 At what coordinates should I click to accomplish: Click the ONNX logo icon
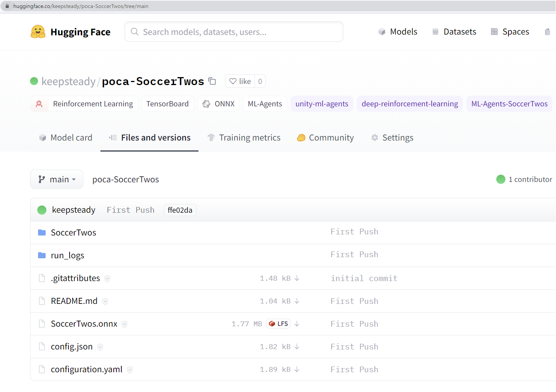(206, 104)
